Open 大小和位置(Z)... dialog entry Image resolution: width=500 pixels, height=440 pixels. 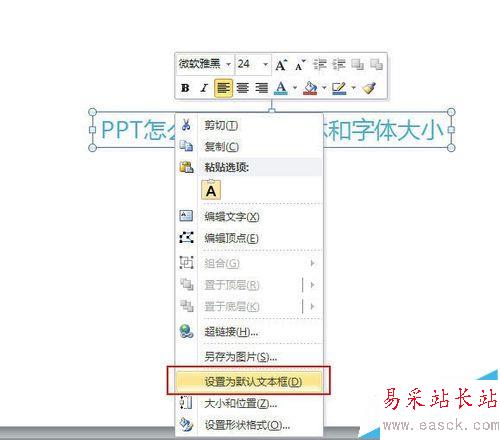249,404
